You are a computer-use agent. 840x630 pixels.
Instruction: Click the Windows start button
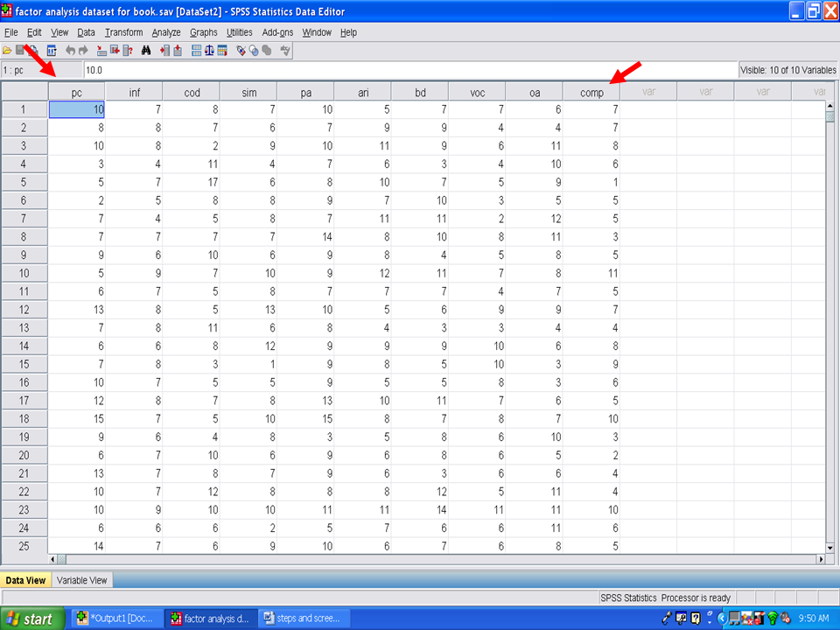32,619
